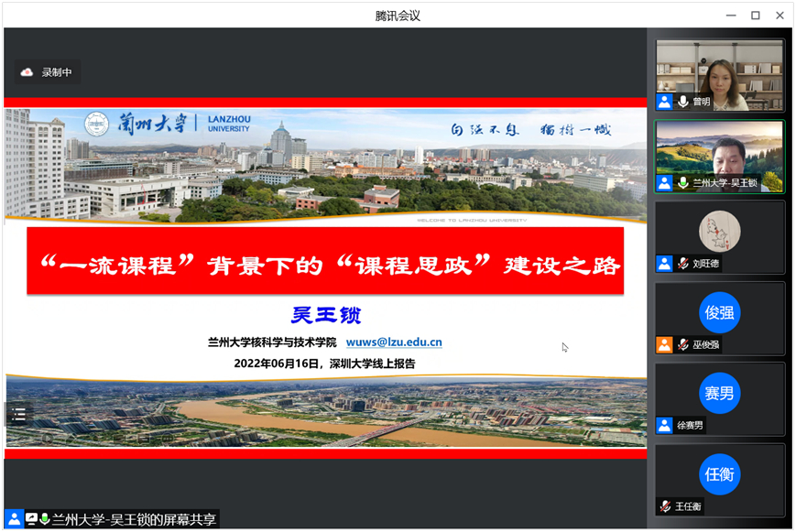Click the faint slideshow play control

(x=46, y=439)
